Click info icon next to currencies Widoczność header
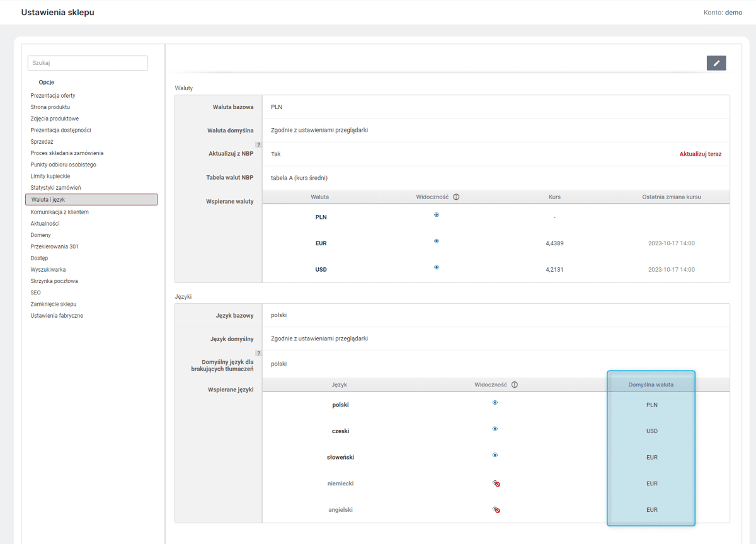The image size is (756, 544). click(x=456, y=197)
